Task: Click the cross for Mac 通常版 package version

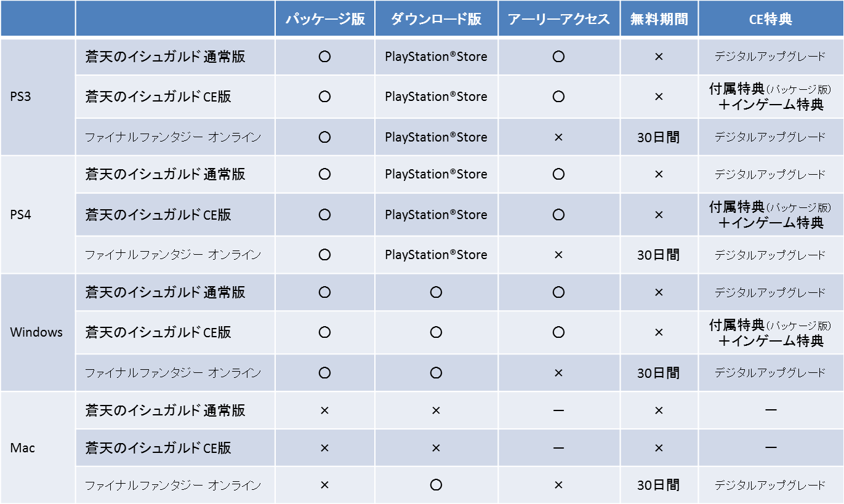Action: (325, 410)
